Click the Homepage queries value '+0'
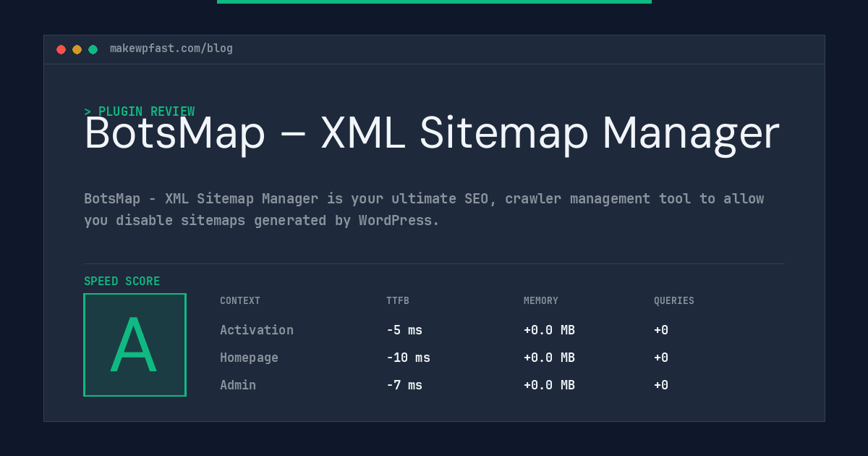The image size is (868, 456). coord(661,358)
